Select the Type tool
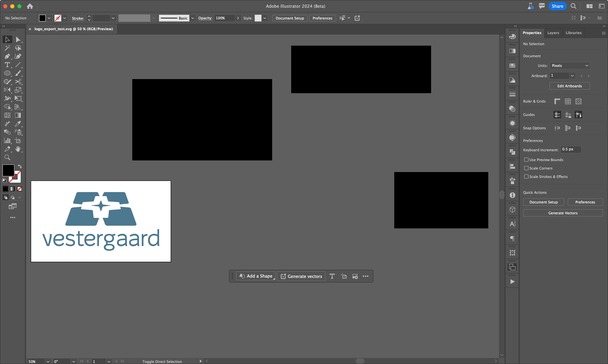Screen dimensions: 608x364 click(x=7, y=65)
